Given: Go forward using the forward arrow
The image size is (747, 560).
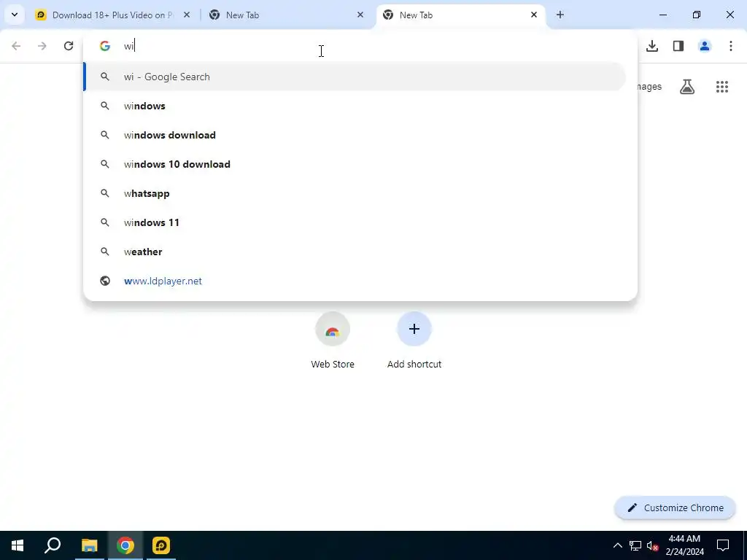Looking at the screenshot, I should click(42, 46).
